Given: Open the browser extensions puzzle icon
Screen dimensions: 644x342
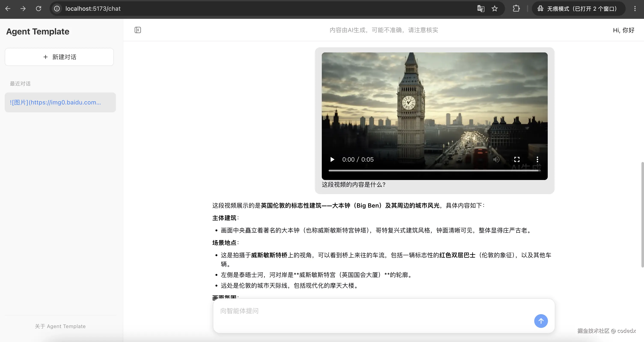Looking at the screenshot, I should pos(516,9).
